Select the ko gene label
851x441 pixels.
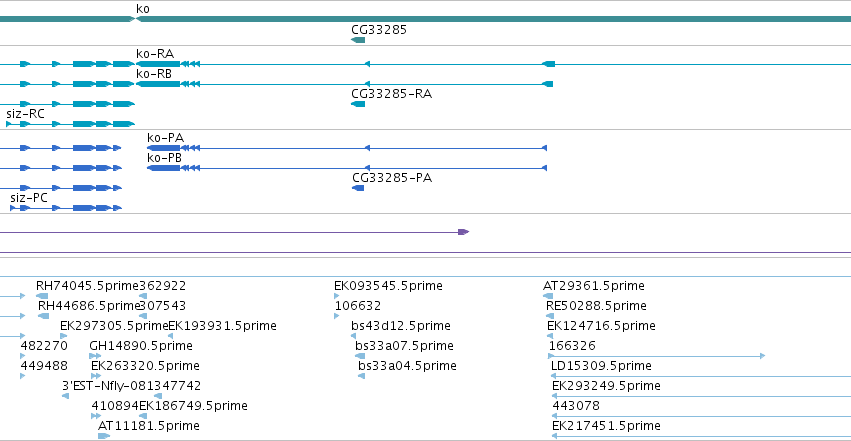point(143,9)
